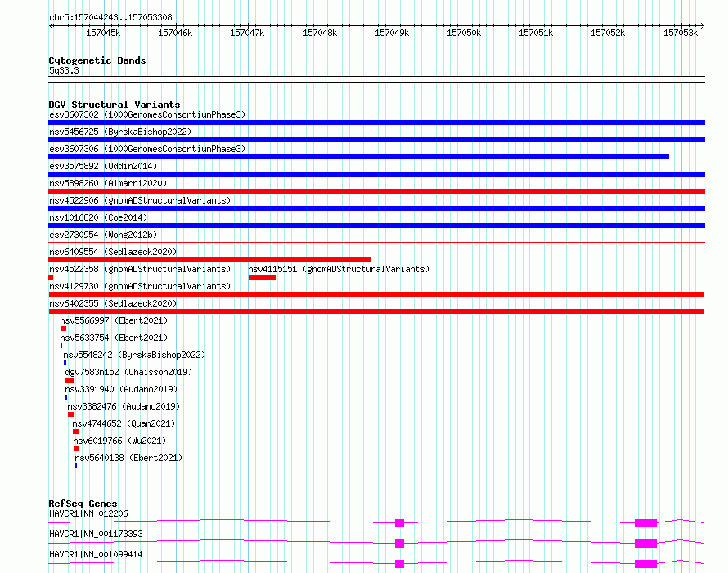This screenshot has height=573, width=728.
Task: Click the esv3575892 Uddin2014 label
Action: (103, 166)
